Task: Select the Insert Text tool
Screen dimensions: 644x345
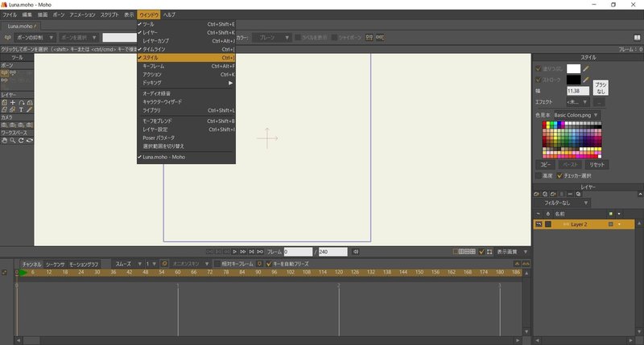Action: 22,109
